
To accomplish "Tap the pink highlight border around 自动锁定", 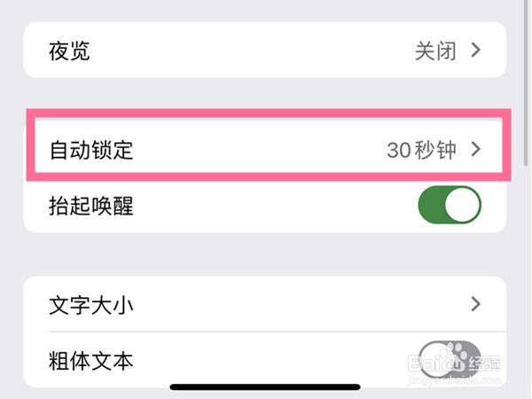I will click(264, 113).
